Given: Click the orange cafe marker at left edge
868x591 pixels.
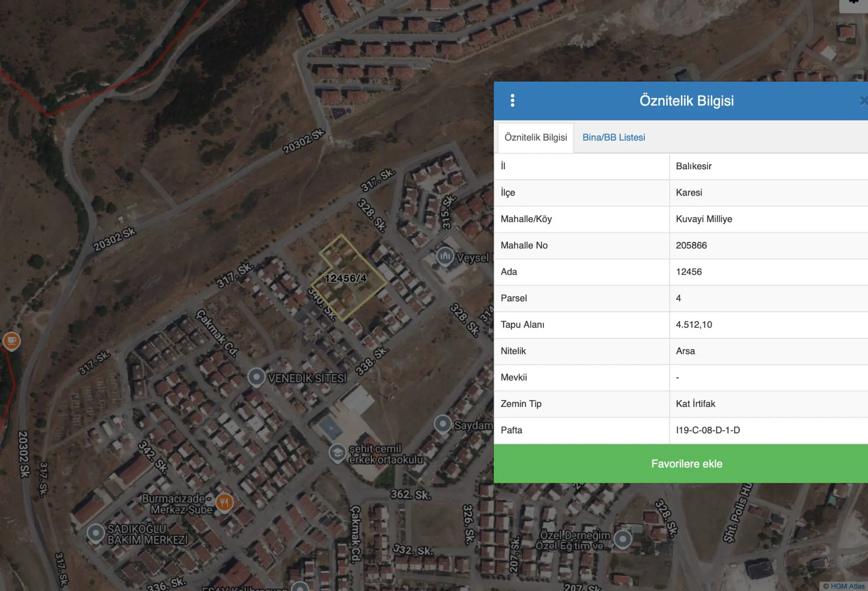Looking at the screenshot, I should (x=12, y=341).
